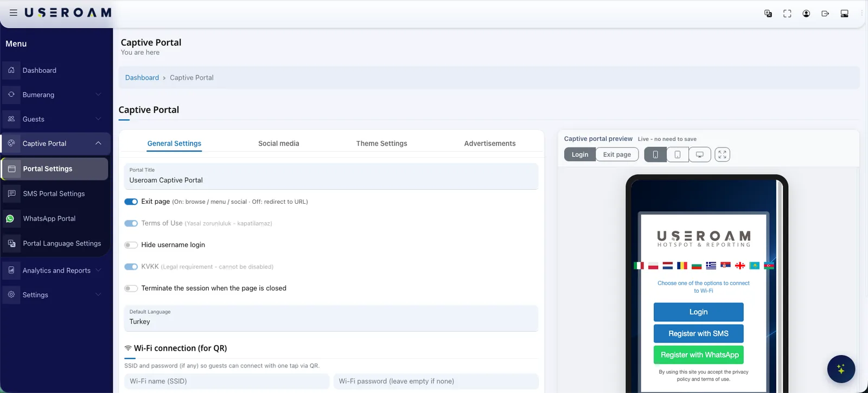Click the USEROAM logo in the header
This screenshot has height=393, width=868.
(x=68, y=12)
